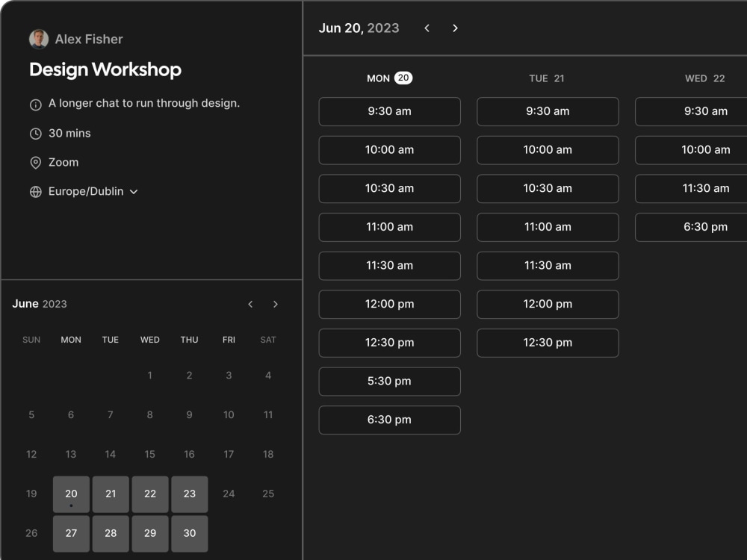Image resolution: width=747 pixels, height=560 pixels.
Task: Click the info icon beside description
Action: pos(36,105)
